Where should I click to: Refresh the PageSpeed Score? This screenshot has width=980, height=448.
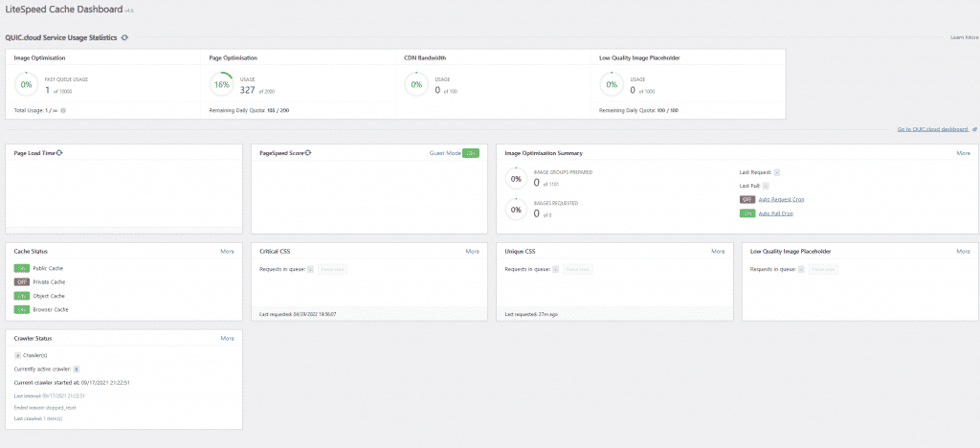click(x=309, y=153)
